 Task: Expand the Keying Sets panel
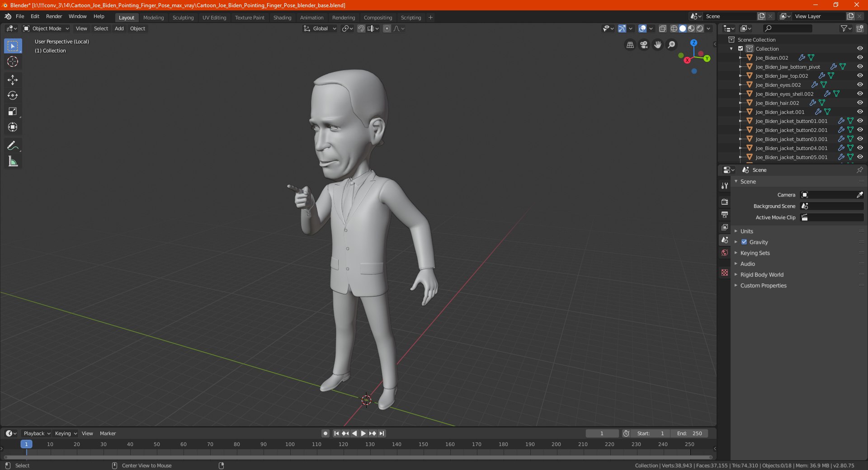coord(755,253)
